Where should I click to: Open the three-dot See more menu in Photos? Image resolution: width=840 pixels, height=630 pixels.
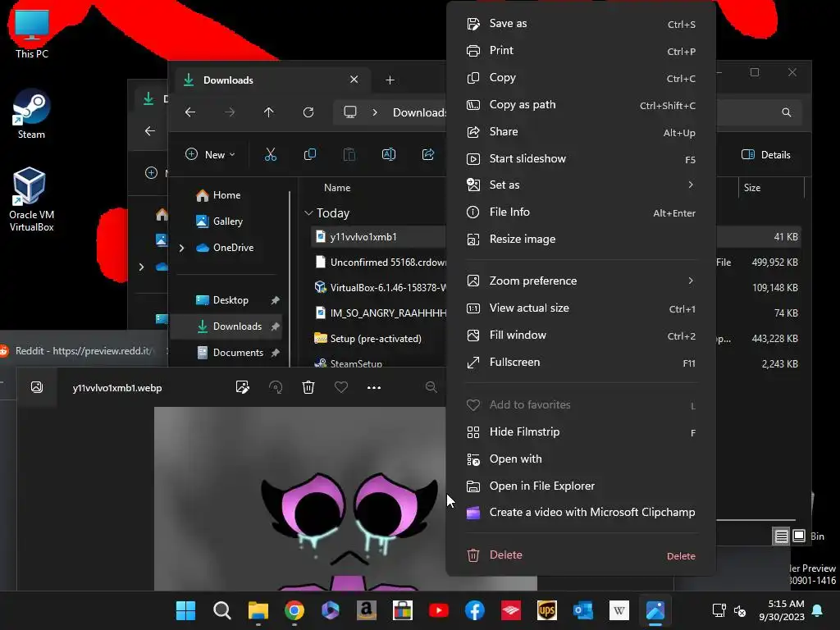click(374, 387)
